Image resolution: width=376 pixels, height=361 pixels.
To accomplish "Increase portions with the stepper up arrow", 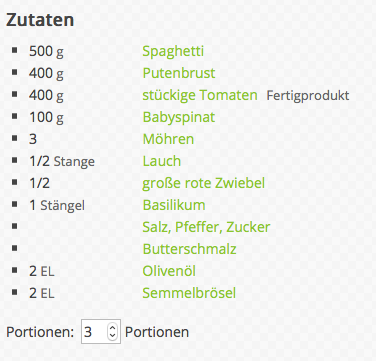I will (x=112, y=328).
